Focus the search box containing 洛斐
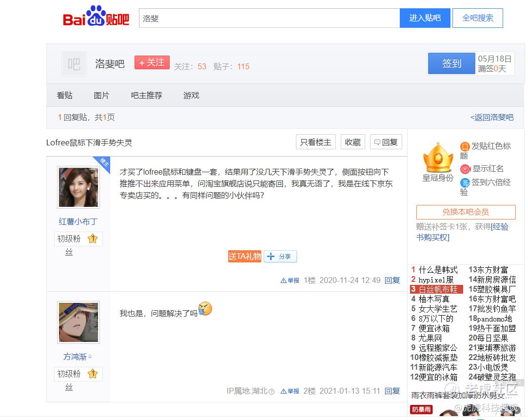Screen dimensions: 528x420 pyautogui.click(x=269, y=18)
